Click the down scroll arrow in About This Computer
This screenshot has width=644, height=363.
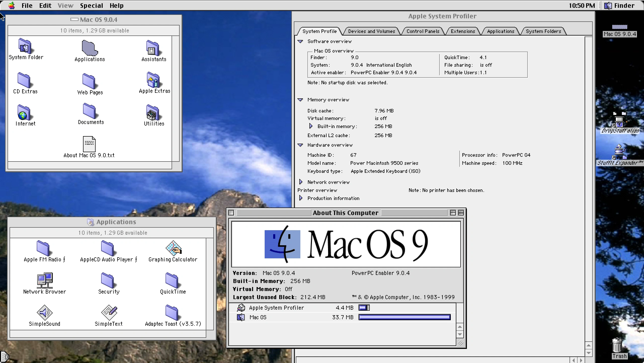pos(460,335)
